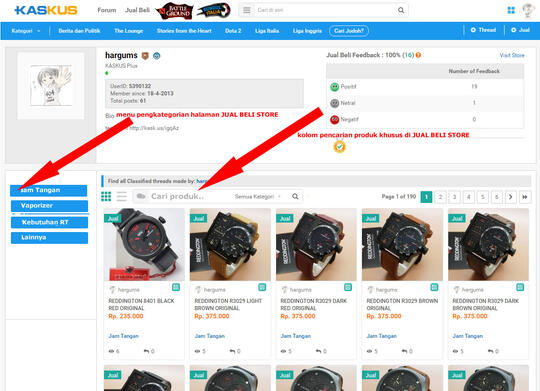Go to next page arrow in pagination
Image resolution: width=540 pixels, height=391 pixels.
(511, 197)
